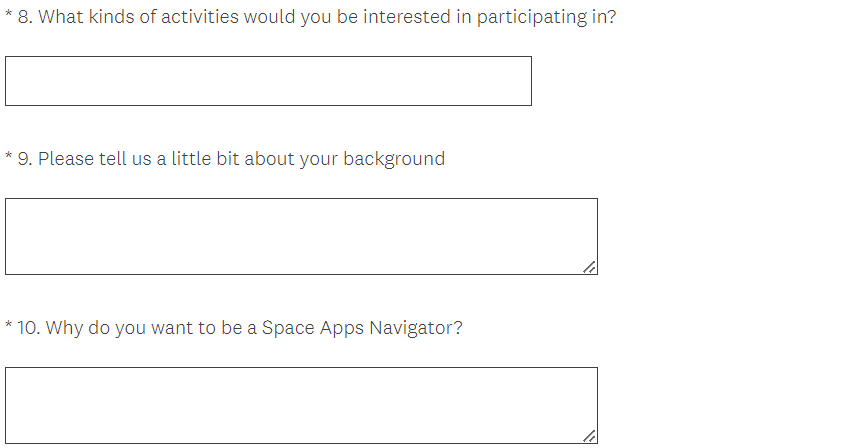Click the required asterisk beside question 9
Viewport: 847px width, 448px height.
pos(8,158)
